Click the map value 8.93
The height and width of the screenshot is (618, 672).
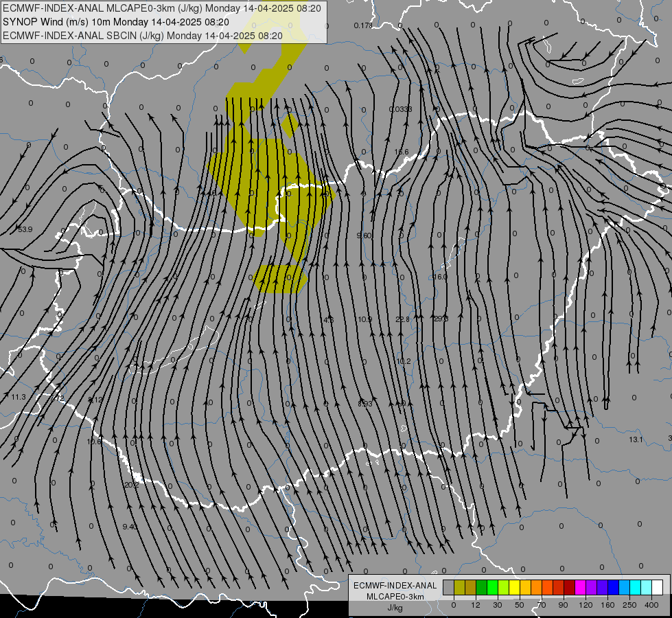[x=364, y=404]
